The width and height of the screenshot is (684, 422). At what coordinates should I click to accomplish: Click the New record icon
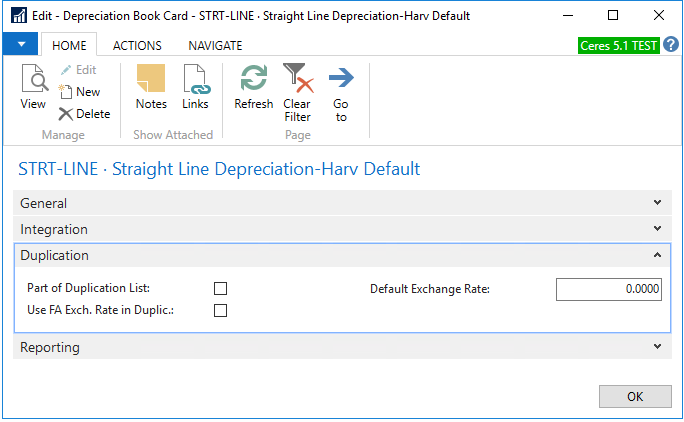66,92
